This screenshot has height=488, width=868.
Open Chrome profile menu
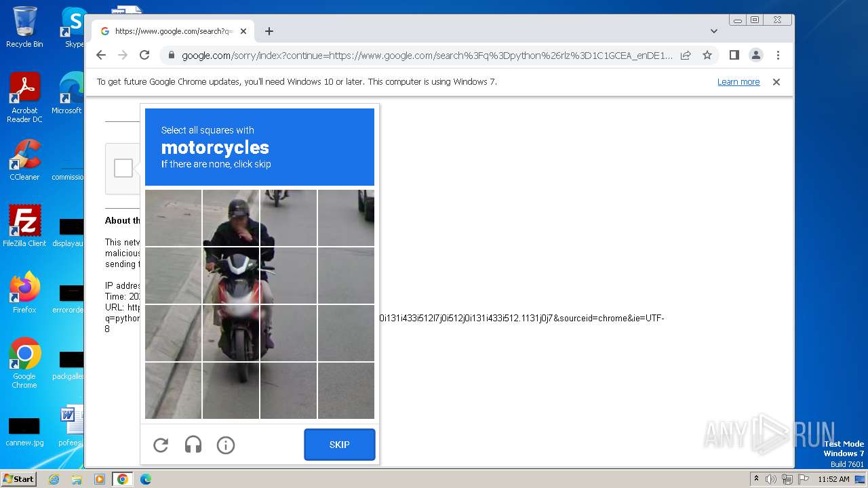[756, 55]
